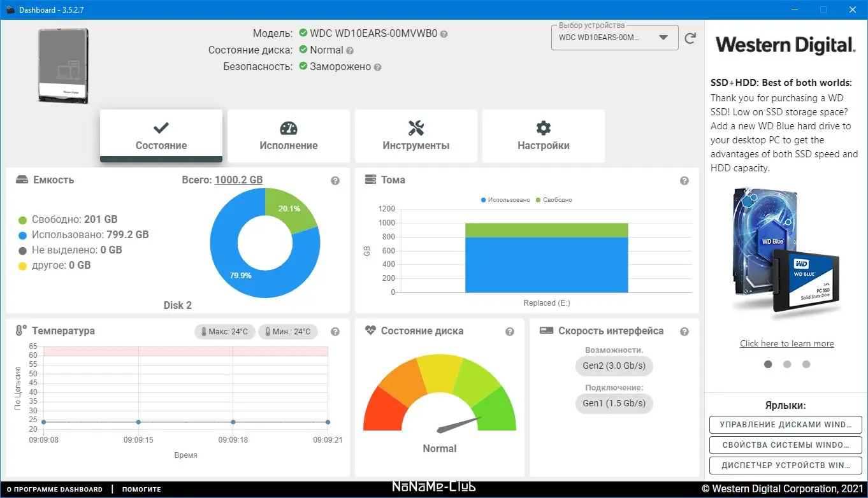Open the Выбор устройства device dropdown
Image resolution: width=868 pixels, height=498 pixels.
tap(614, 38)
